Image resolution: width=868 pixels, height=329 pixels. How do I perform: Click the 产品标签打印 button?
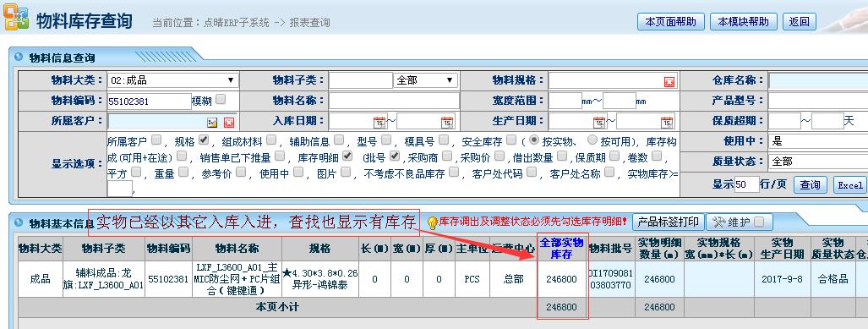tap(669, 222)
